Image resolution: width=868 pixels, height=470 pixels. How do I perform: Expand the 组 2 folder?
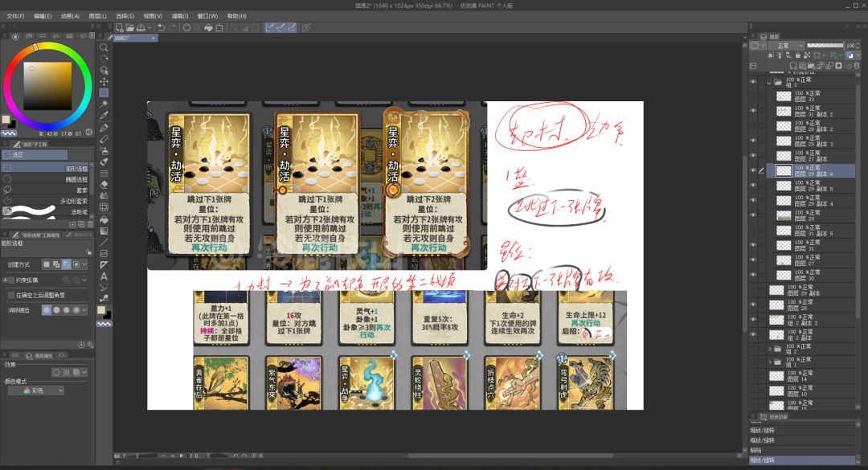click(x=770, y=349)
